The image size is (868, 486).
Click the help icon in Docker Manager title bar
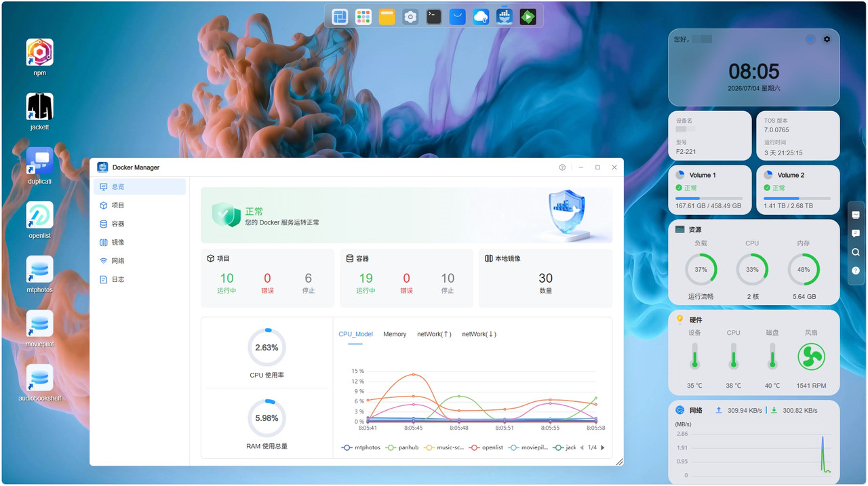[562, 167]
